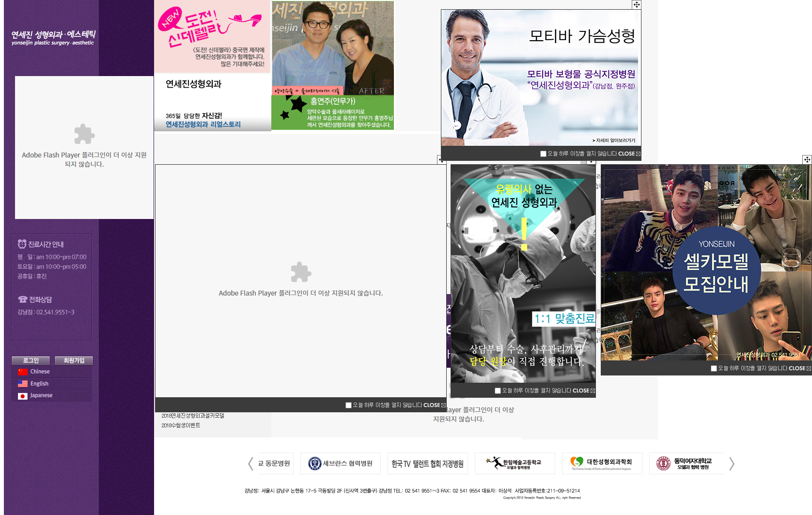Click the 토요일 am 10:00~pm 05:00 hours line
812x515 pixels.
click(52, 266)
